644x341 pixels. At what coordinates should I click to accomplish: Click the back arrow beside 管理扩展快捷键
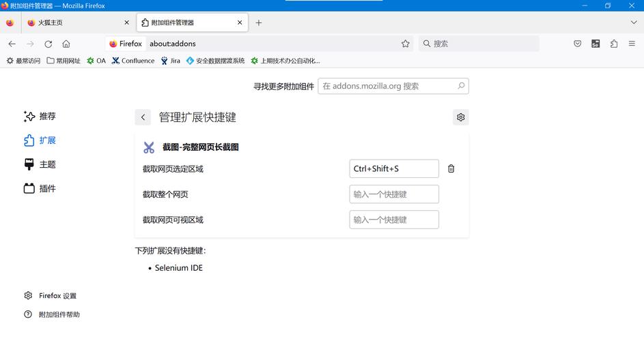coord(143,117)
